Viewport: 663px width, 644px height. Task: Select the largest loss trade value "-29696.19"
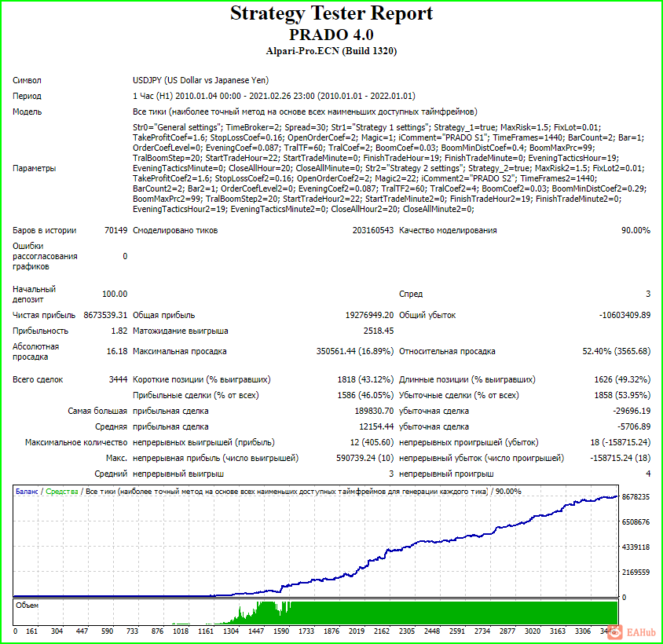632,411
